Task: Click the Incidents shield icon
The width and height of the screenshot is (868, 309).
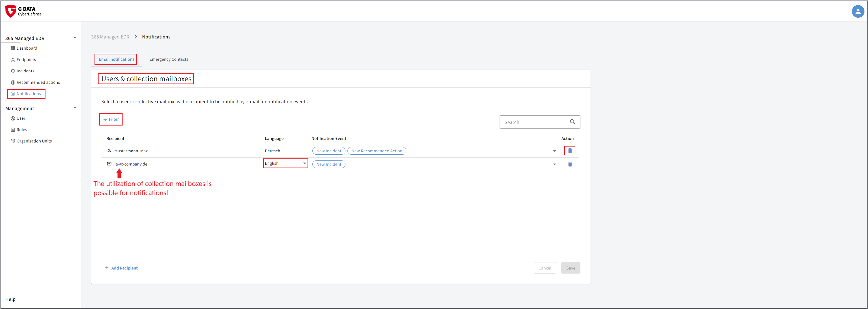Action: pos(13,71)
